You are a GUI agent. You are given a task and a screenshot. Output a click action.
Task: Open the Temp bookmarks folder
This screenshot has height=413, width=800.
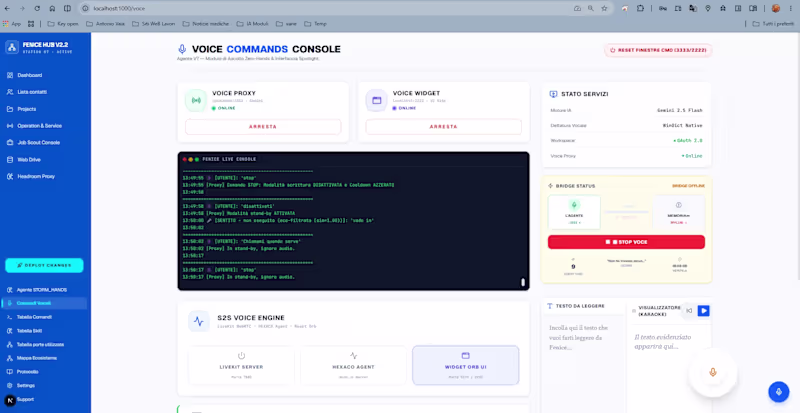(315, 24)
